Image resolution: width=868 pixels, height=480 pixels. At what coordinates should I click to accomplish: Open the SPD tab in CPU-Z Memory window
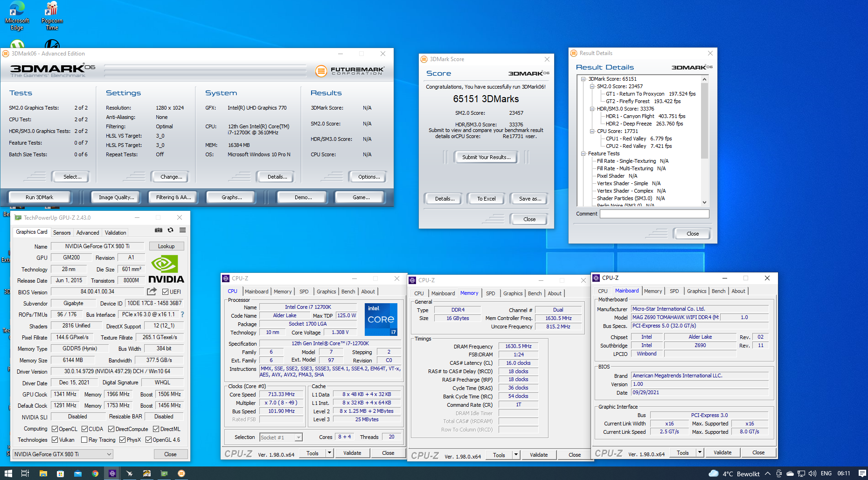point(490,293)
